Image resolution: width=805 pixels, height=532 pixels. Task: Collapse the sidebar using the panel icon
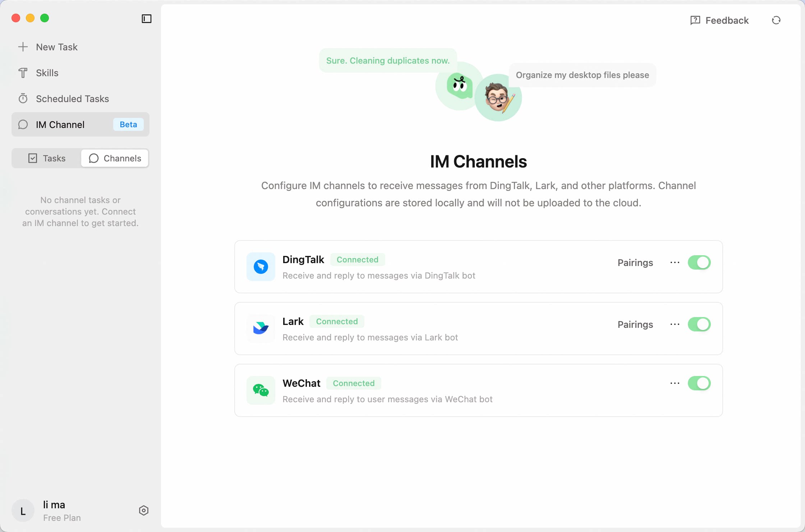click(x=146, y=19)
